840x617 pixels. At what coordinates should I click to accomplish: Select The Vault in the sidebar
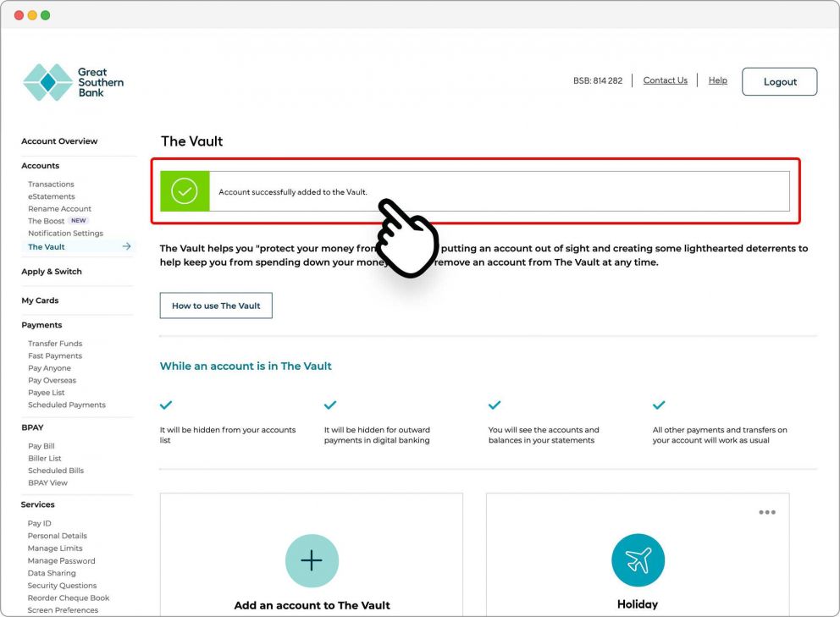pos(46,247)
